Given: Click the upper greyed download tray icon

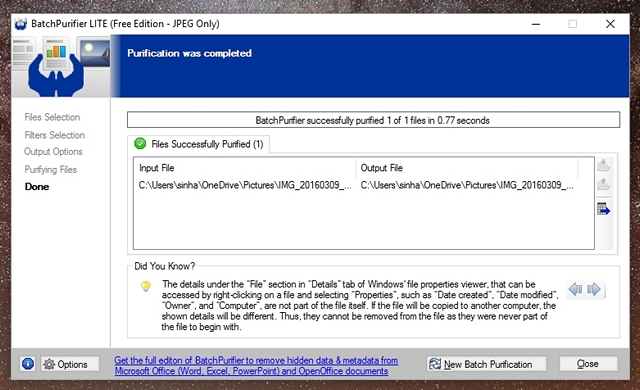Looking at the screenshot, I should (604, 165).
